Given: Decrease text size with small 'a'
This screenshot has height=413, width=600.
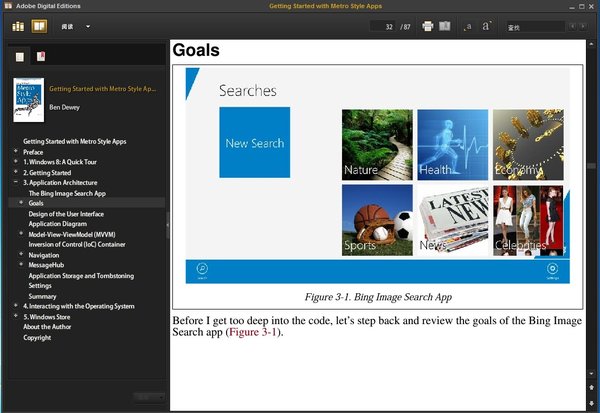Looking at the screenshot, I should pyautogui.click(x=467, y=27).
